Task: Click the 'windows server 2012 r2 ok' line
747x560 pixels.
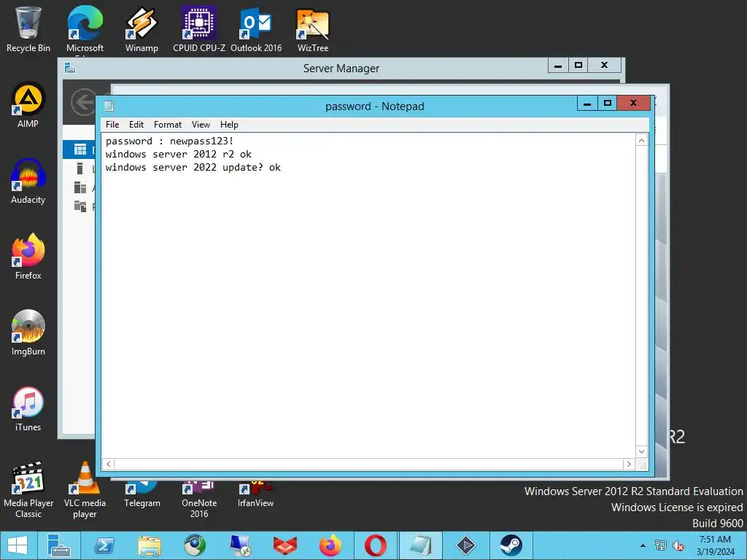Action: pyautogui.click(x=179, y=155)
